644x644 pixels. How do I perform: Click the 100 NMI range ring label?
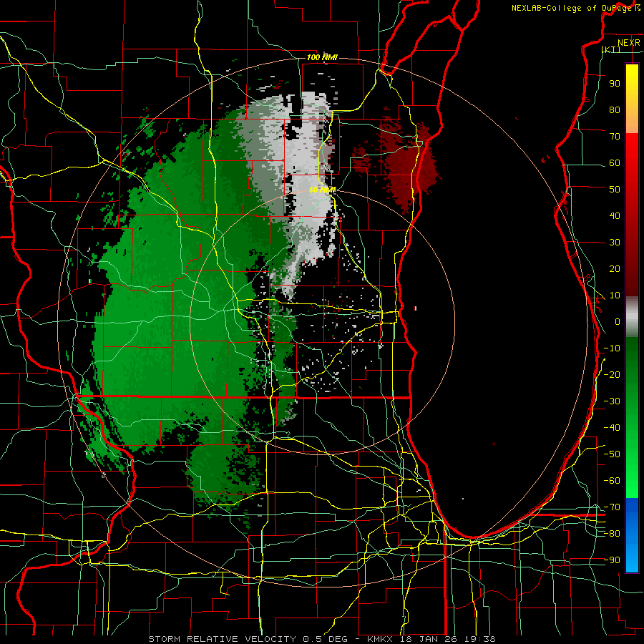tap(322, 57)
